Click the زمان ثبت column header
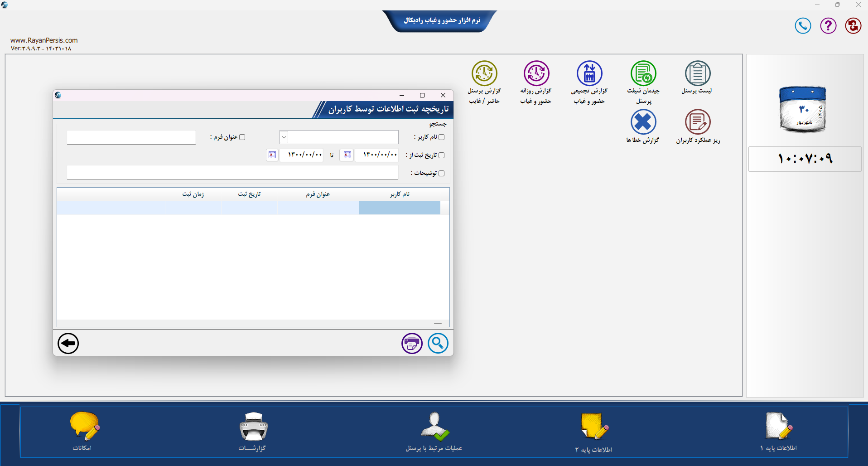The image size is (868, 466). click(193, 194)
